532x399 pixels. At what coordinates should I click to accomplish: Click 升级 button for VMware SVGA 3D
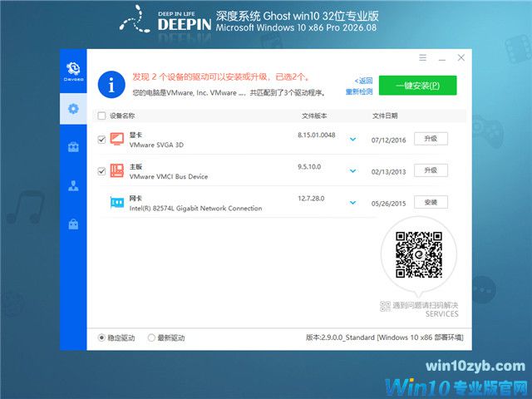431,139
